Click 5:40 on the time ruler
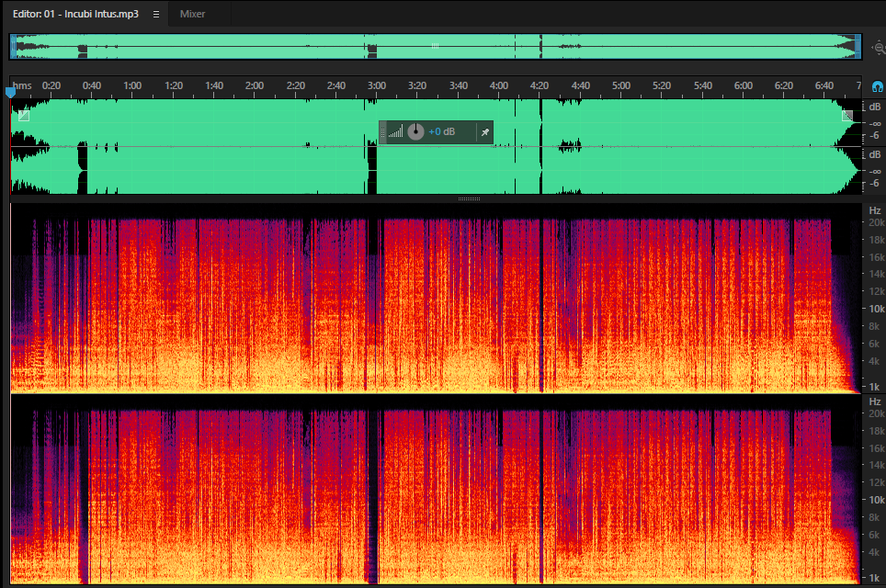The image size is (886, 588). coord(703,85)
